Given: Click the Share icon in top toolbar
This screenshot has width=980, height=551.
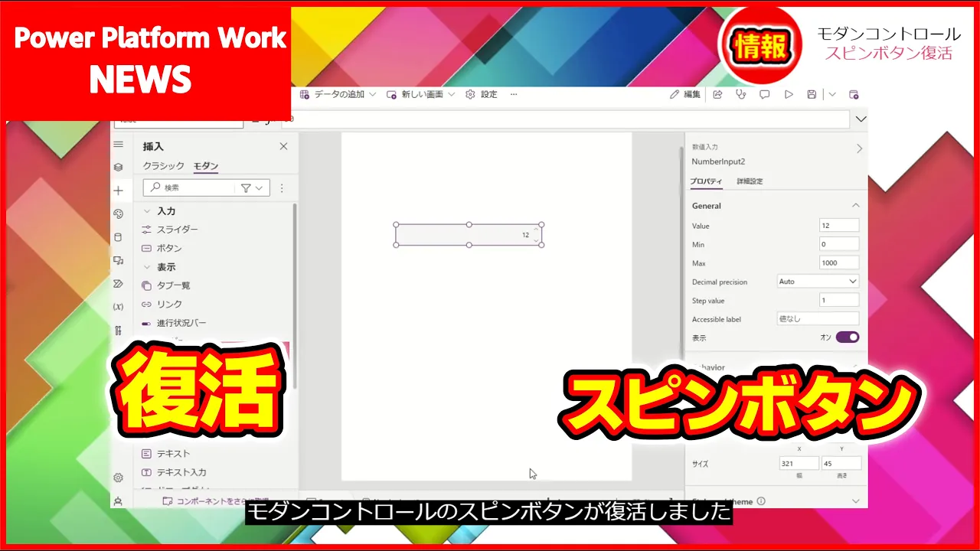Looking at the screenshot, I should point(717,94).
